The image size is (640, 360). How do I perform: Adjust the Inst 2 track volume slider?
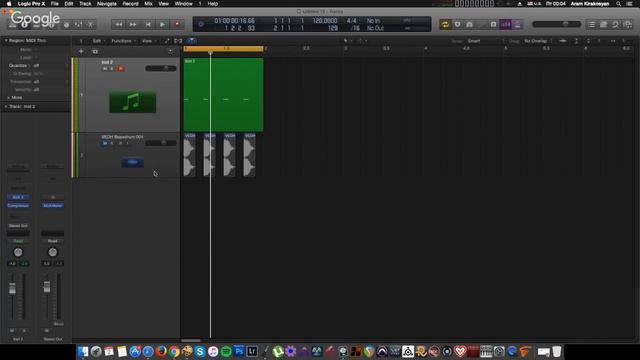pos(161,68)
